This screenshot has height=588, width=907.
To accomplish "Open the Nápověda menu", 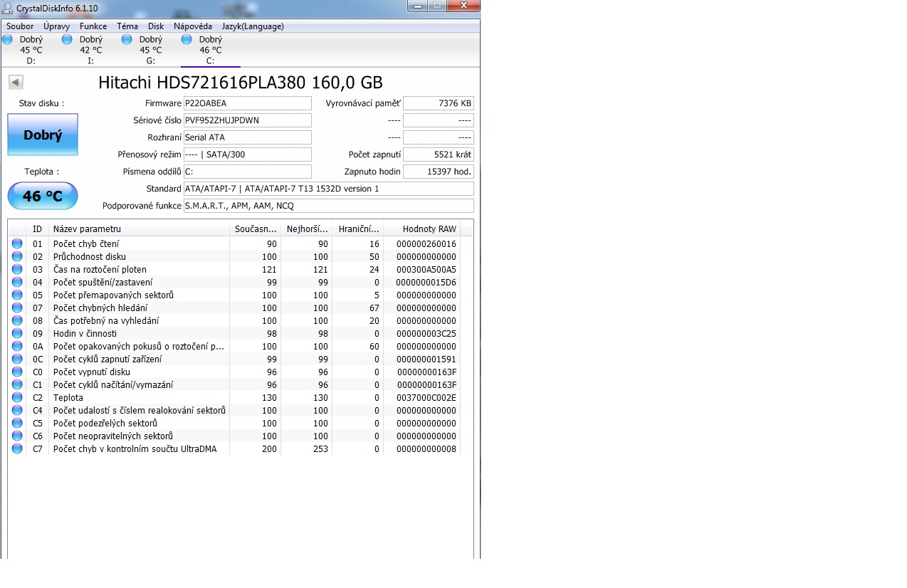I will pyautogui.click(x=193, y=26).
